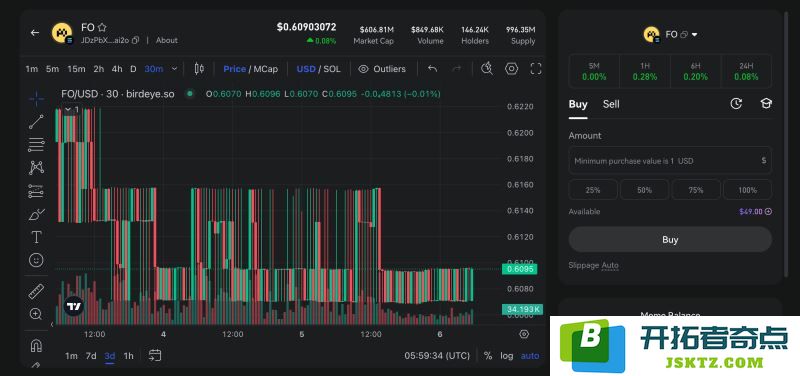This screenshot has height=376, width=800.
Task: Select the brush drawing tool
Action: tap(36, 215)
